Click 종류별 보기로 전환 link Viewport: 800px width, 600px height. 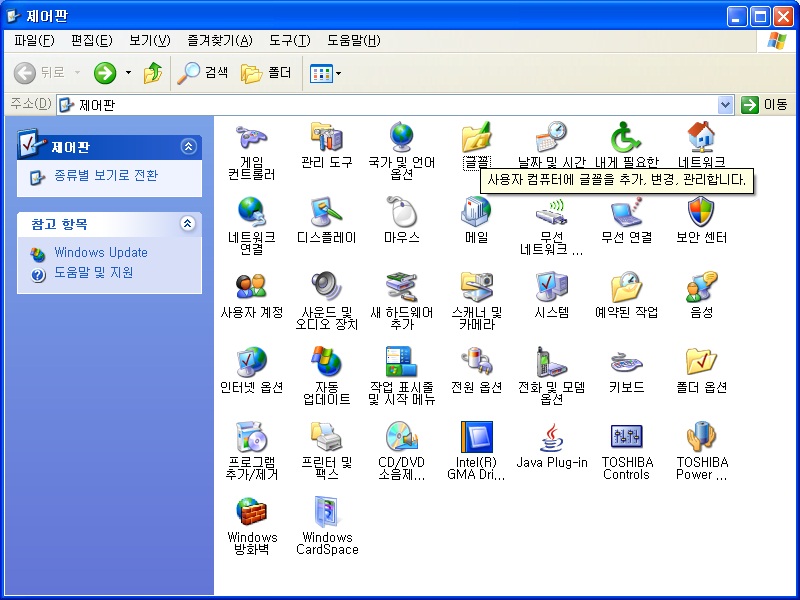(106, 176)
